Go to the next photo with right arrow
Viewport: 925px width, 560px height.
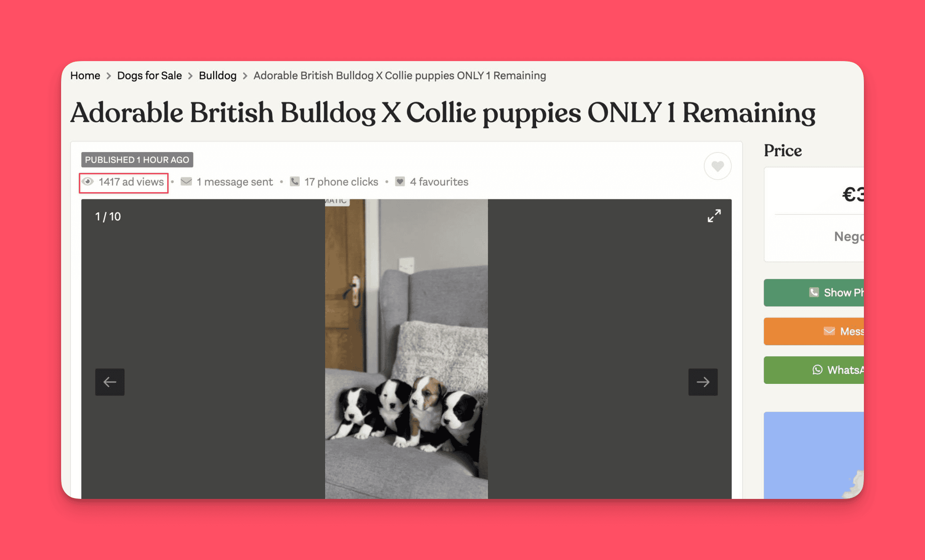703,382
